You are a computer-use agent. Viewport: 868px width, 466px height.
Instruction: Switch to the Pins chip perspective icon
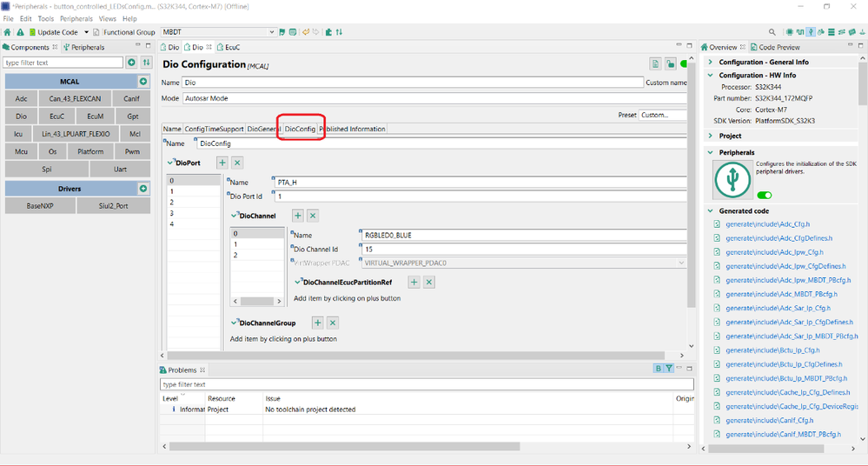pyautogui.click(x=790, y=32)
